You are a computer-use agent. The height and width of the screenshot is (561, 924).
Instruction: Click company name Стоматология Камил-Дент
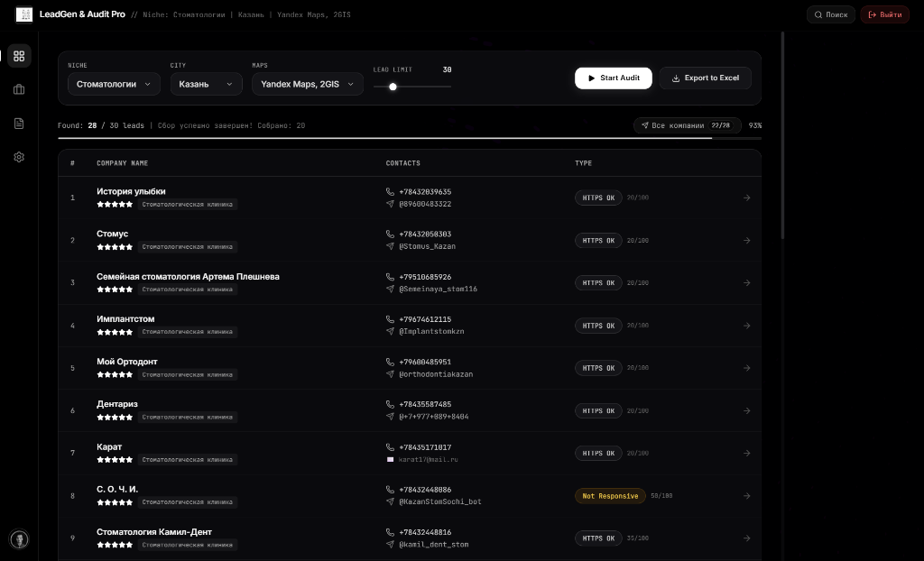click(x=154, y=532)
